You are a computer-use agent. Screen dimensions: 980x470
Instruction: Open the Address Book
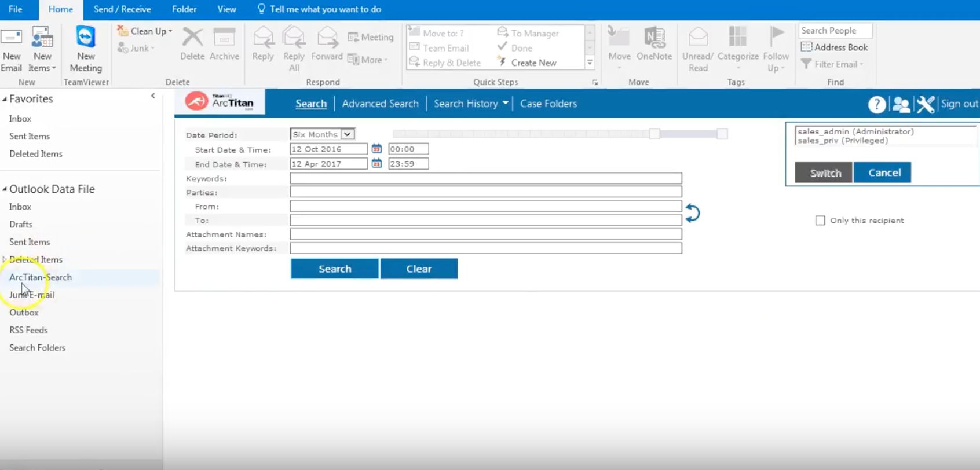[x=835, y=47]
